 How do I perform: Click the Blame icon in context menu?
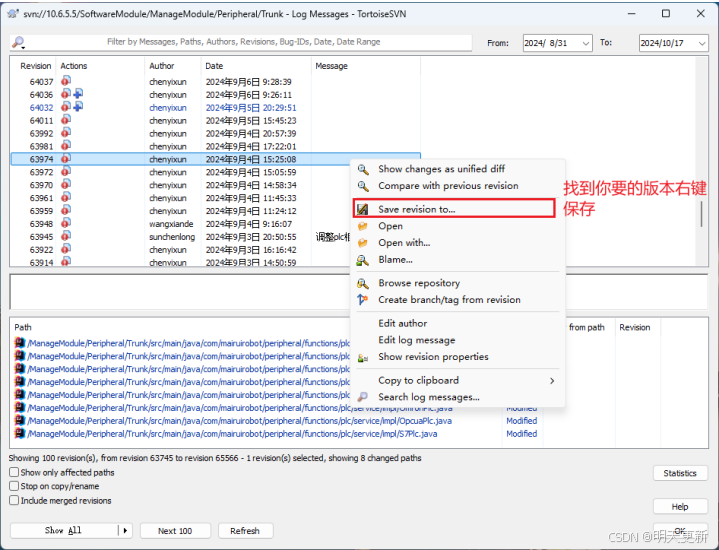(x=362, y=260)
